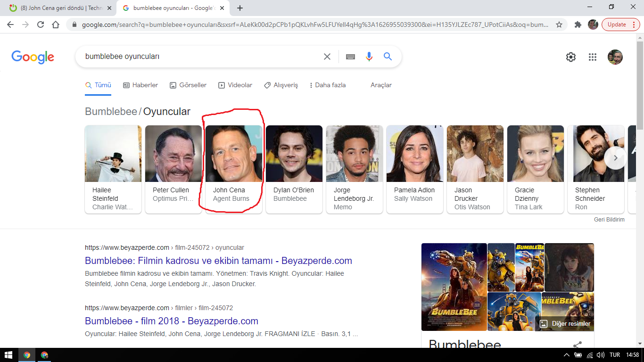This screenshot has width=644, height=362.
Task: Open John Cena cast card
Action: click(234, 169)
